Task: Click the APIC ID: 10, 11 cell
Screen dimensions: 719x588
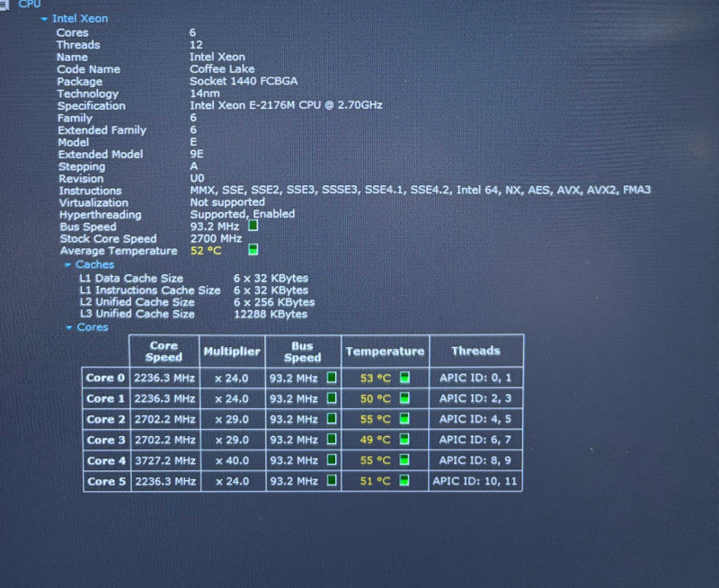Action: coord(475,481)
